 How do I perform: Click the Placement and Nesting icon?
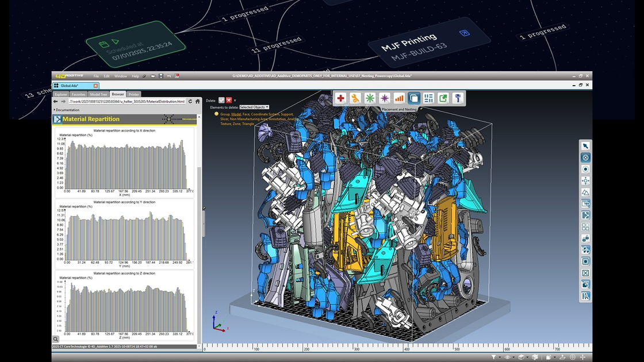click(414, 98)
